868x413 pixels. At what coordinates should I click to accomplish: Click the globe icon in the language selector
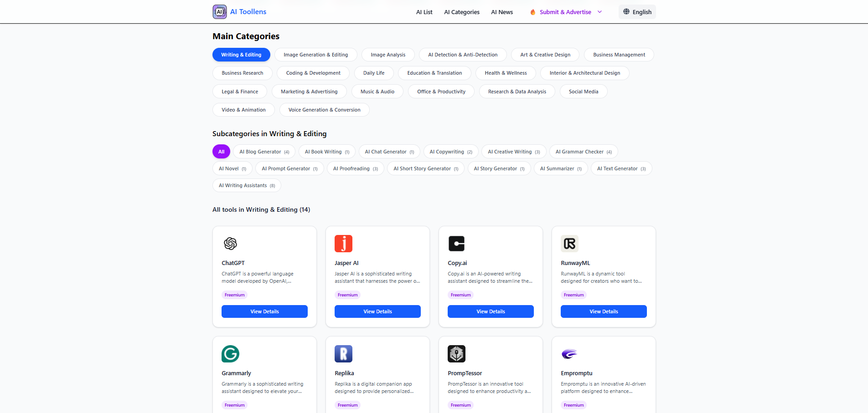(x=626, y=12)
